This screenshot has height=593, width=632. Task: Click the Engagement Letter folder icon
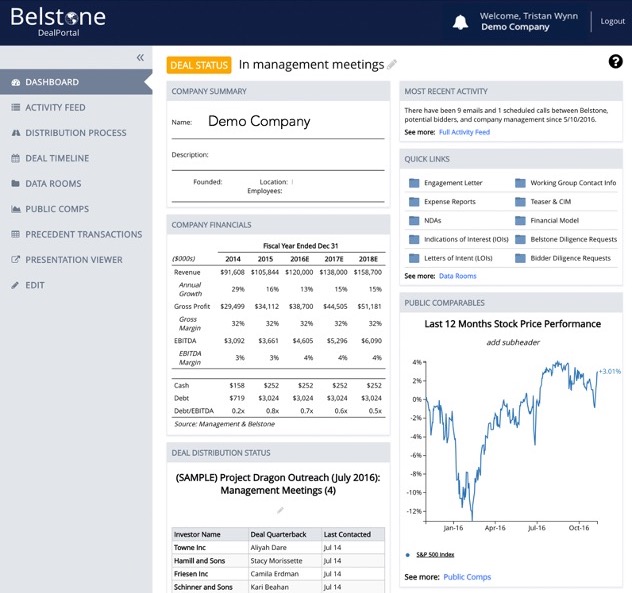pos(414,183)
